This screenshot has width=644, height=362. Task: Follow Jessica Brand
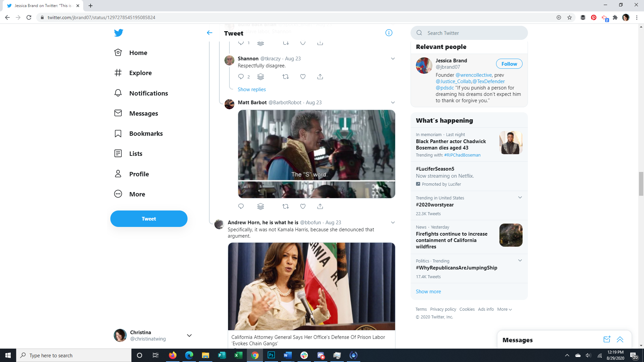[509, 64]
